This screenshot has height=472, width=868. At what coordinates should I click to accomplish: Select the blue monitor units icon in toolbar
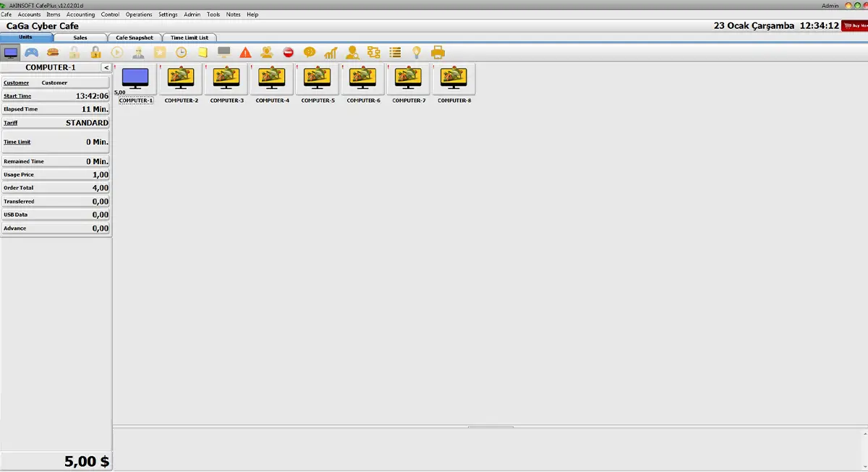point(11,52)
